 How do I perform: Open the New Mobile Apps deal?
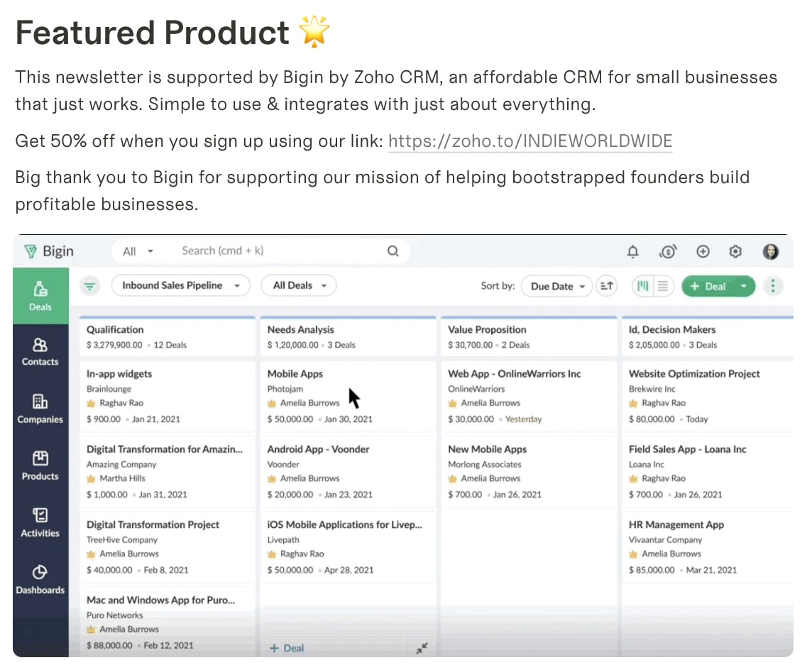click(529, 472)
